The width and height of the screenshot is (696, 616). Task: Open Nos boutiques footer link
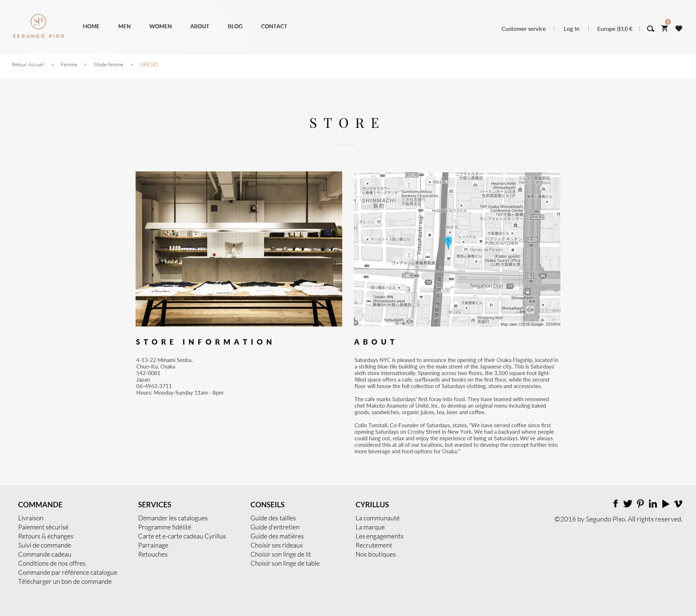pos(376,554)
